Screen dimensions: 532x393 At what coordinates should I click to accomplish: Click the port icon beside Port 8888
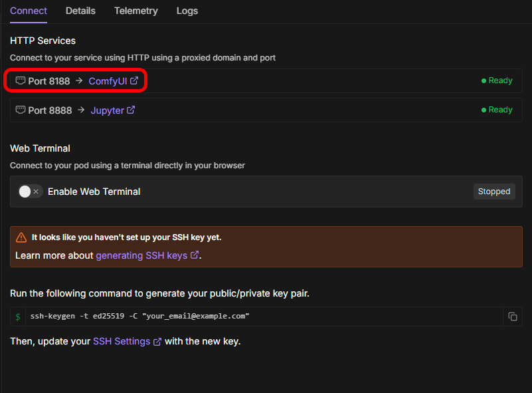click(21, 110)
